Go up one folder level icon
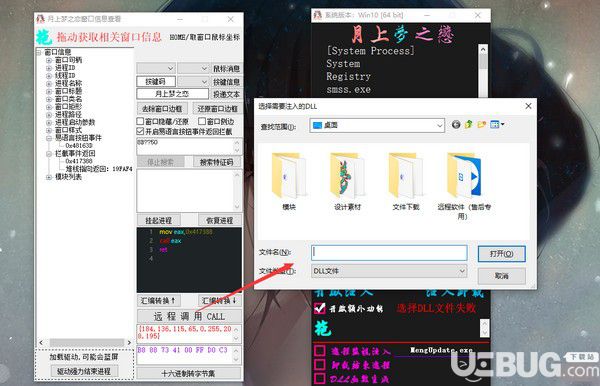 [x=469, y=124]
